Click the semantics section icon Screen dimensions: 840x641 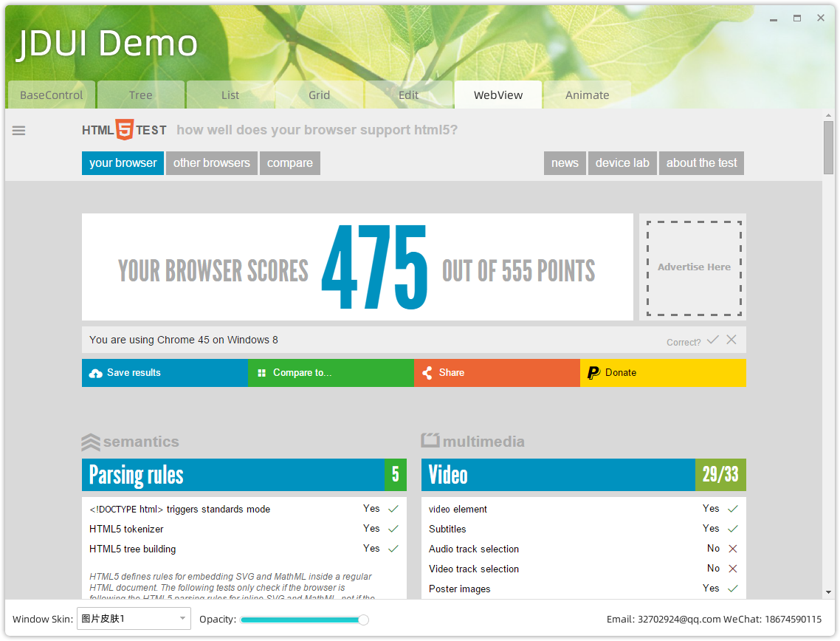click(x=91, y=442)
